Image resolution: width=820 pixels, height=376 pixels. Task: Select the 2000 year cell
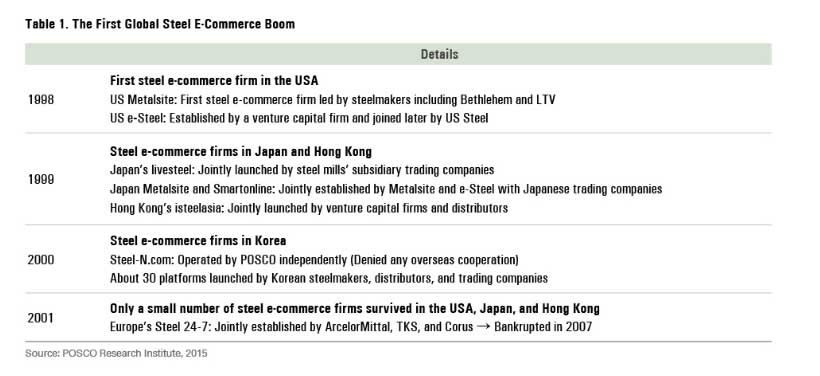point(41,259)
